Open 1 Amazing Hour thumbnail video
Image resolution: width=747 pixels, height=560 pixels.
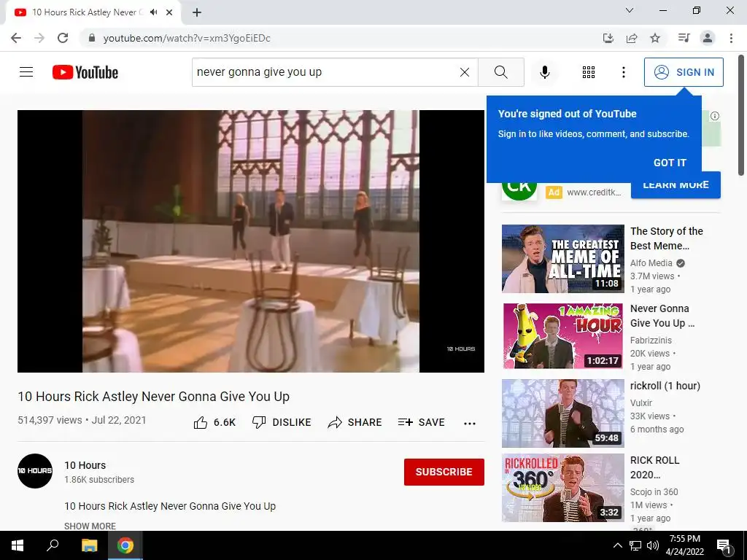point(562,335)
